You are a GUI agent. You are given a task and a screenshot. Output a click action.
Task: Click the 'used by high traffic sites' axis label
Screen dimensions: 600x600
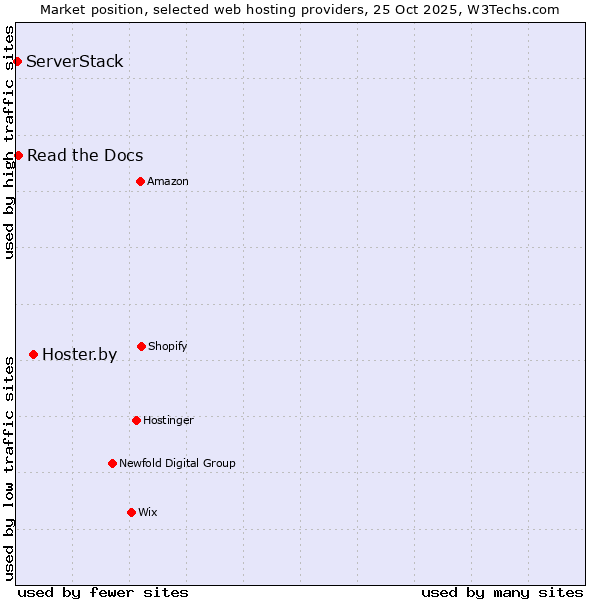[9, 142]
